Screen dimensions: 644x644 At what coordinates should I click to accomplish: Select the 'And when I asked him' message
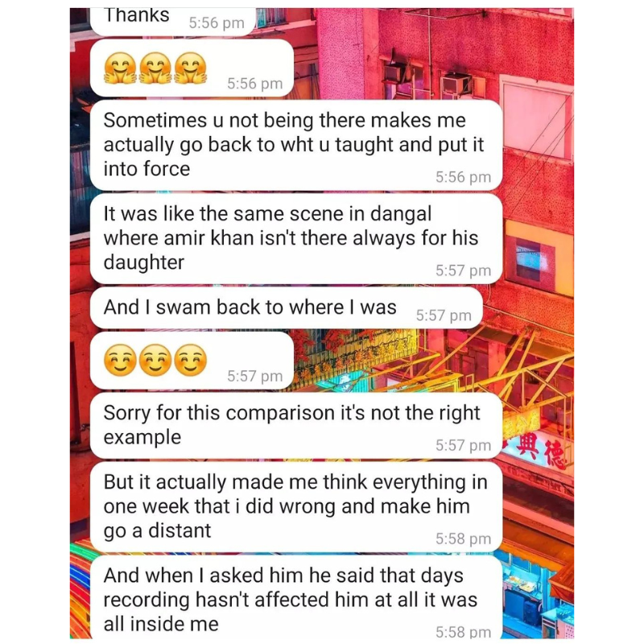[x=296, y=597]
